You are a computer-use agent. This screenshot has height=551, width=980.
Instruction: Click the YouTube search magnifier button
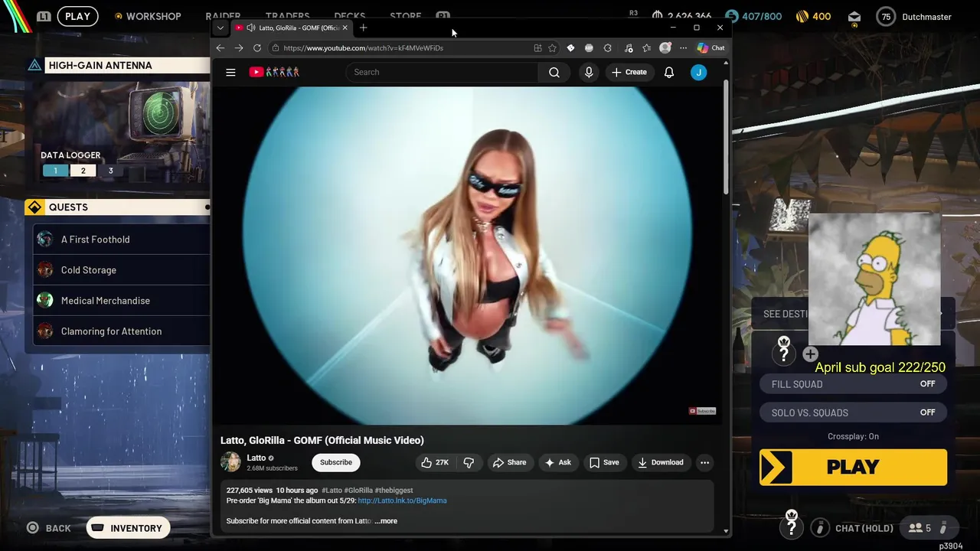coord(554,72)
